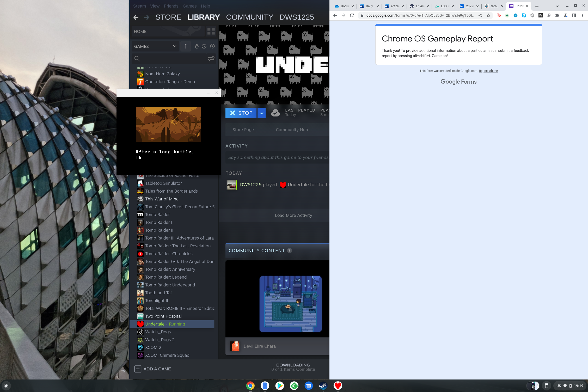588x392 pixels.
Task: Toggle ready-to-play games filter
Action: [212, 46]
